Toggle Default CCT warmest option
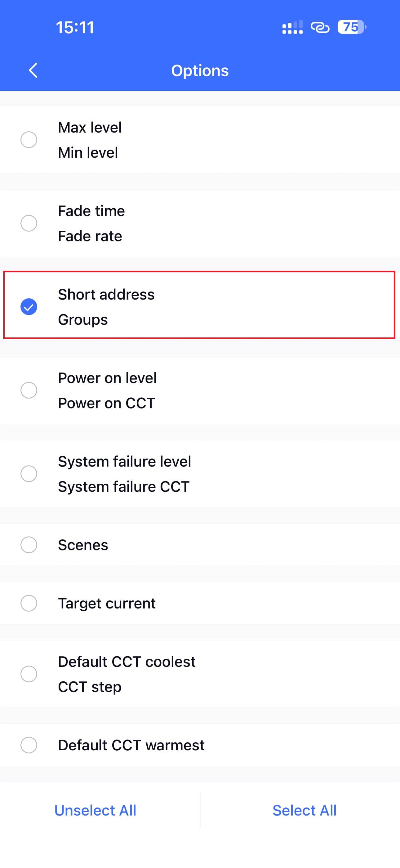 [x=29, y=745]
